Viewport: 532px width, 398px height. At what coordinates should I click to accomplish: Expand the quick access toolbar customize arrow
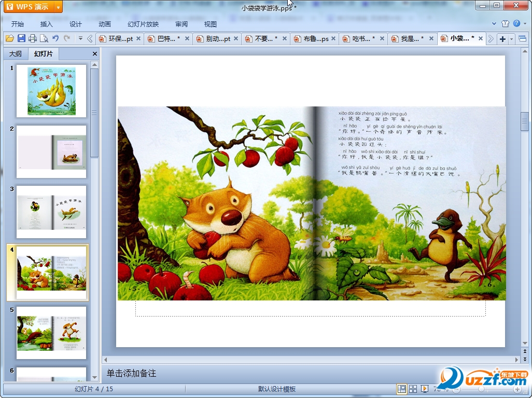coord(80,38)
